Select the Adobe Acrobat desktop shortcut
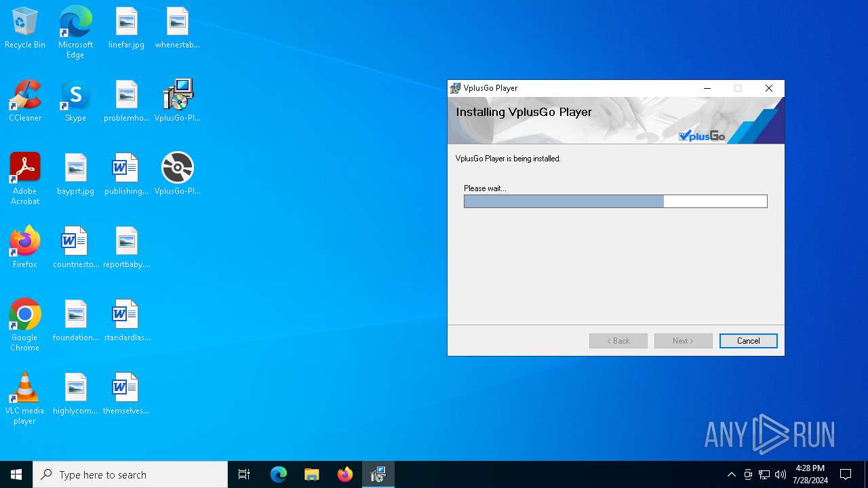The image size is (868, 488). [x=25, y=179]
